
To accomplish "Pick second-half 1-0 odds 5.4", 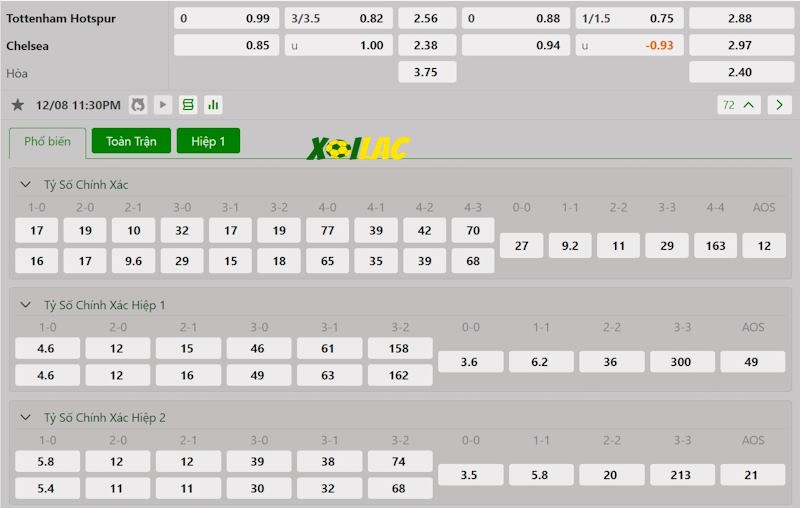I will click(x=47, y=489).
